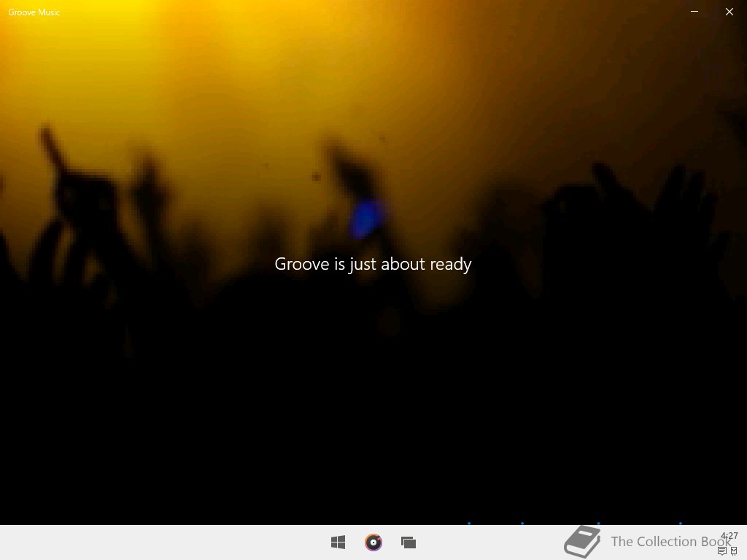
Task: Click the Groove Music taskbar icon
Action: 373,542
